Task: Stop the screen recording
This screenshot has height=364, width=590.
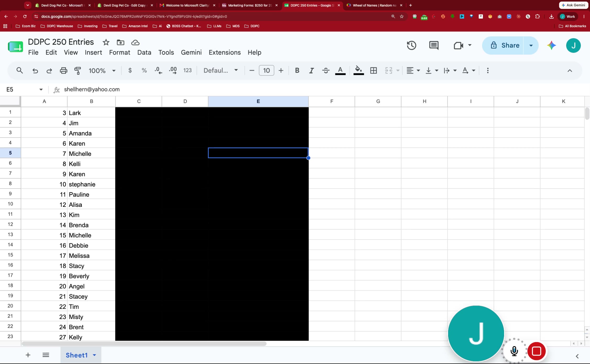Action: pos(536,351)
